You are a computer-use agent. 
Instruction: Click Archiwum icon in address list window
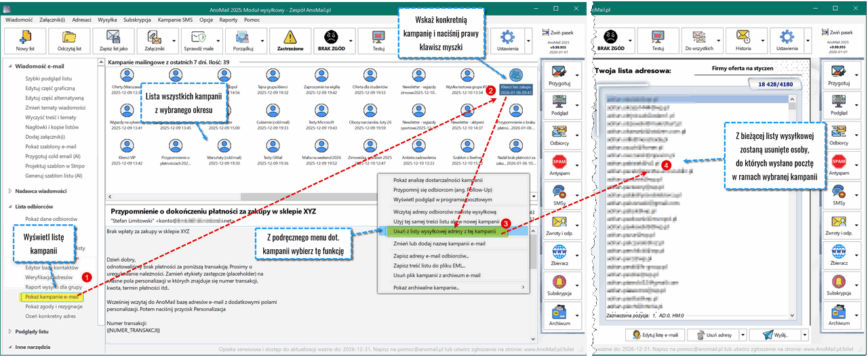[x=838, y=313]
